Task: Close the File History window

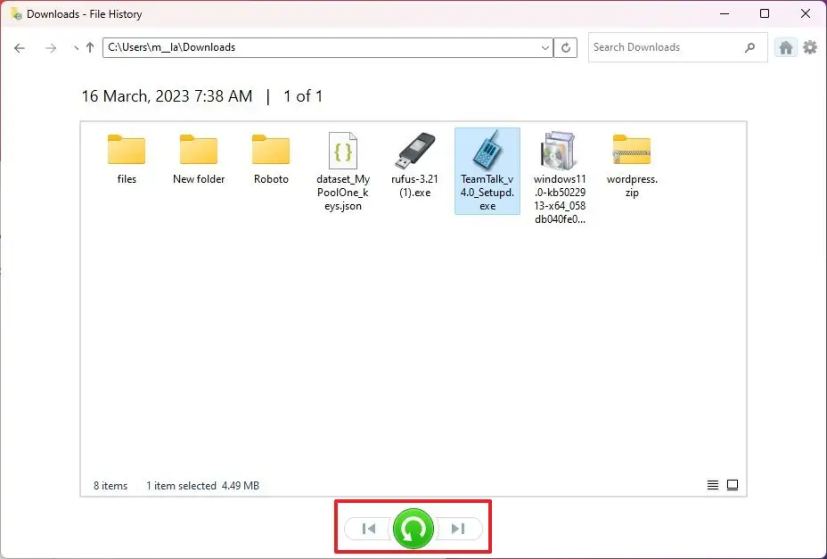Action: [x=805, y=14]
